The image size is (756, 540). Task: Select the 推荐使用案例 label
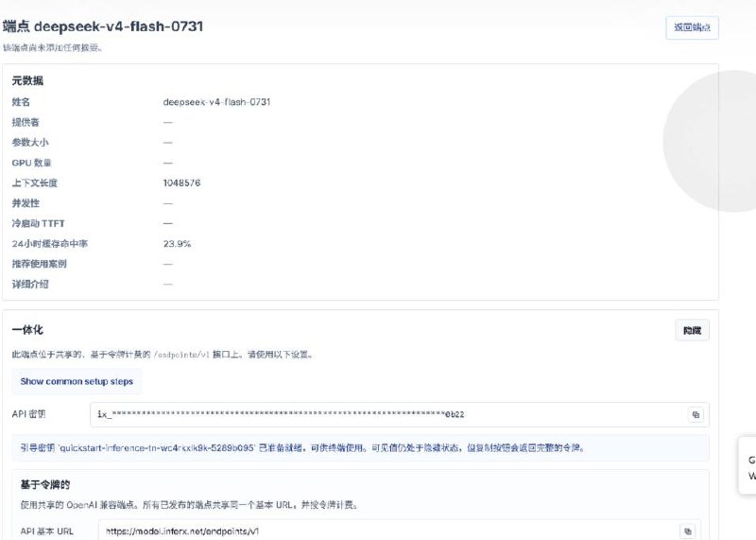coord(39,264)
